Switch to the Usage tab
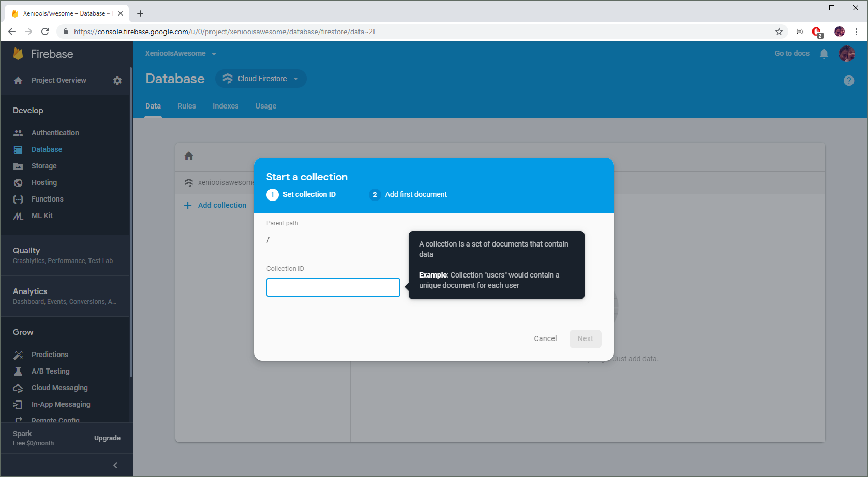This screenshot has width=868, height=477. pos(266,106)
